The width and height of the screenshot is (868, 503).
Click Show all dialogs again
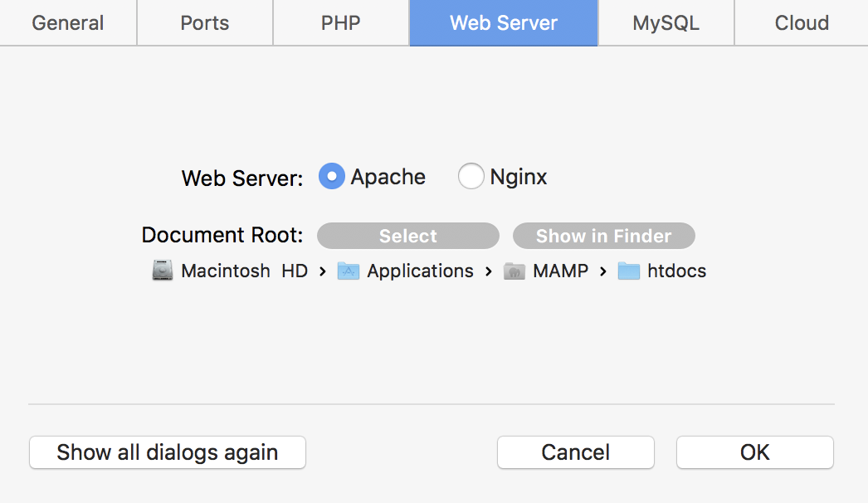click(167, 452)
